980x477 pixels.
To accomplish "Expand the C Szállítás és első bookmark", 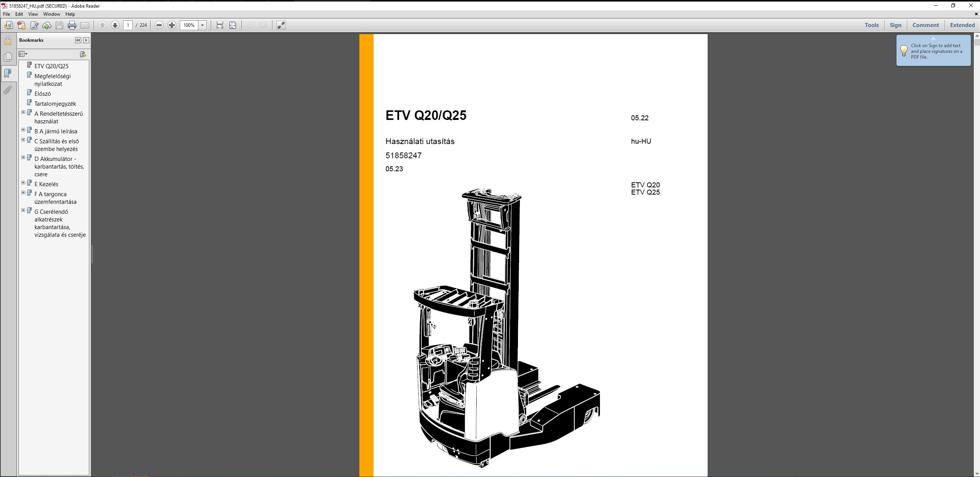I will [23, 140].
